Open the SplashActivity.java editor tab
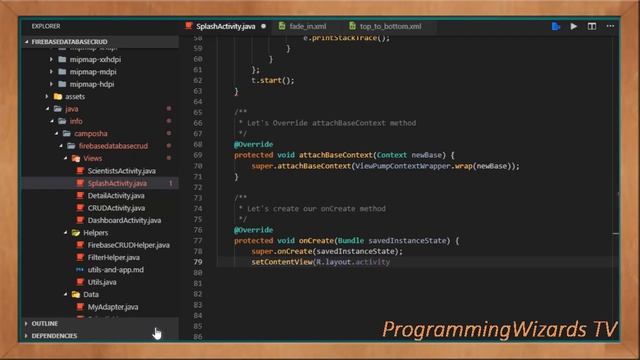This screenshot has width=640, height=360. [226, 27]
